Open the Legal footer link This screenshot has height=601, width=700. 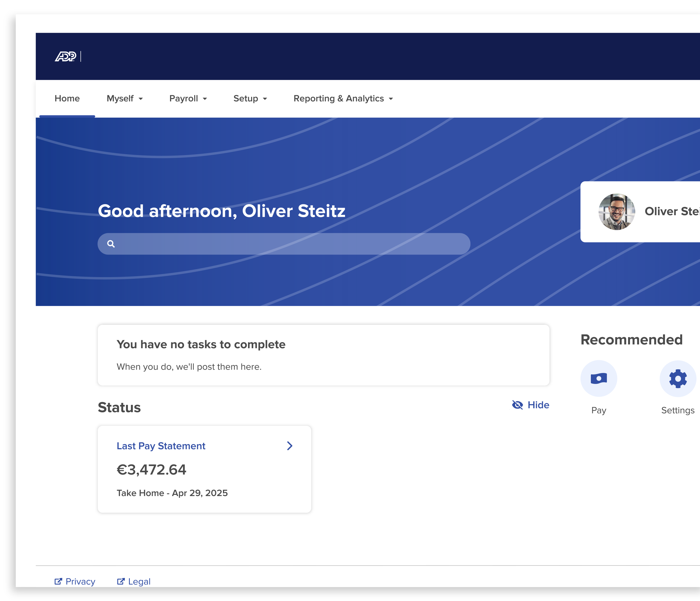pos(139,581)
